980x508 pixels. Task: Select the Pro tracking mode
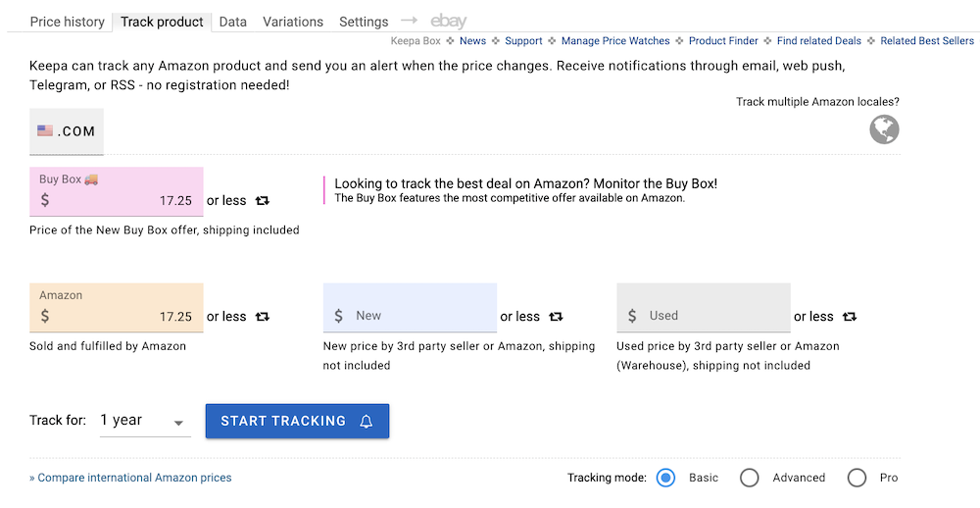[857, 478]
